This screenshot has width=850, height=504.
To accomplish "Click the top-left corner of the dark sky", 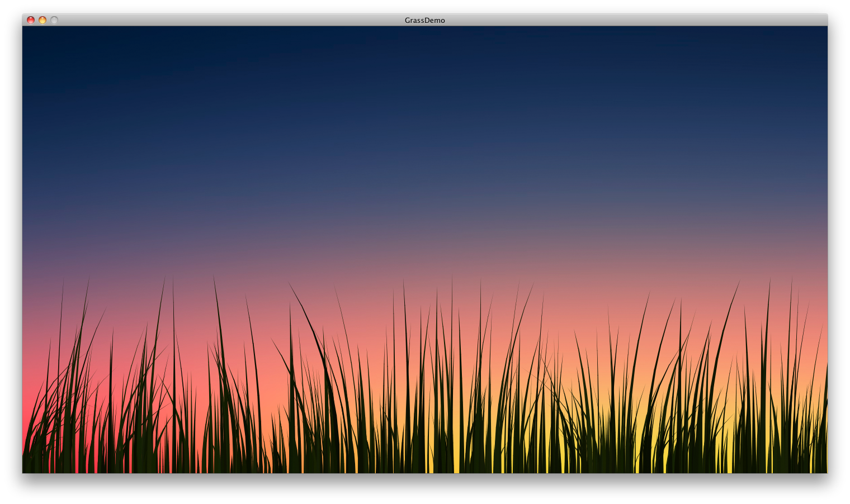I will click(x=28, y=31).
